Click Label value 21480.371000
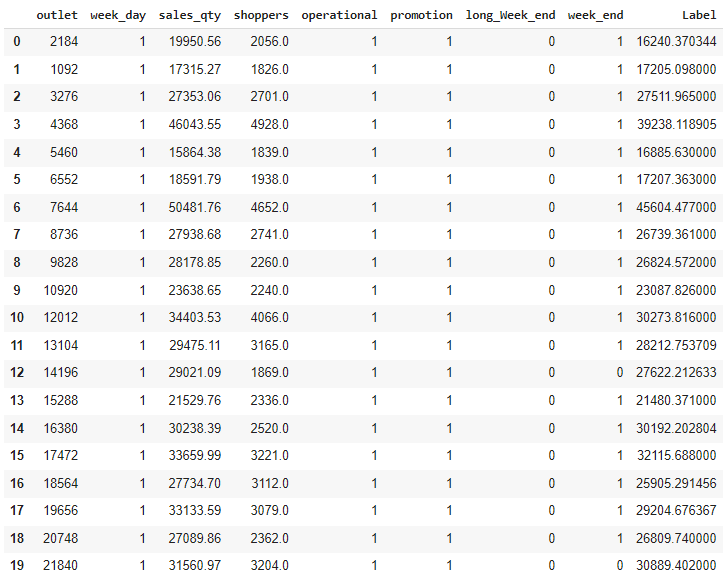The width and height of the screenshot is (728, 582). point(676,400)
